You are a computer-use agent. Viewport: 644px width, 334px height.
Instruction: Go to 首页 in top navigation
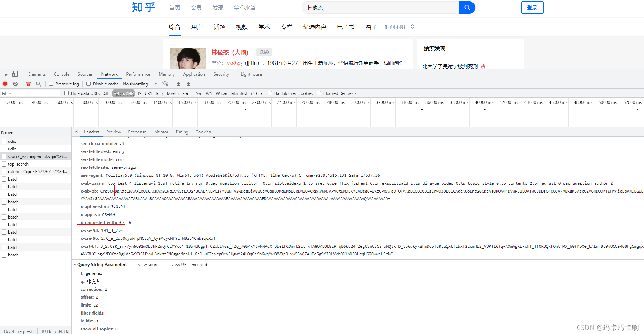[175, 8]
